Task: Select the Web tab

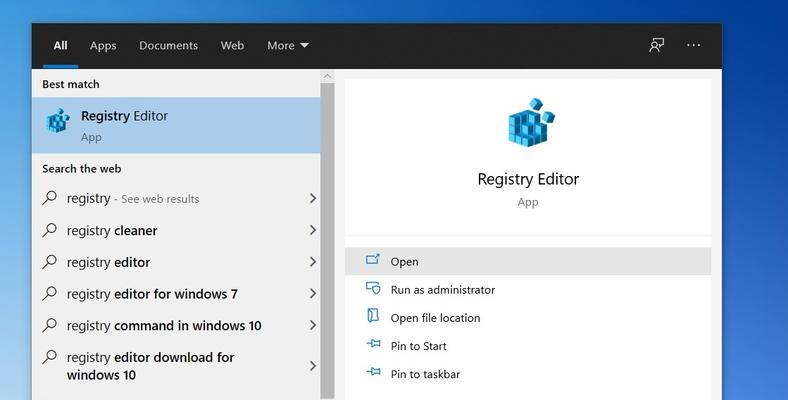Action: (x=232, y=46)
